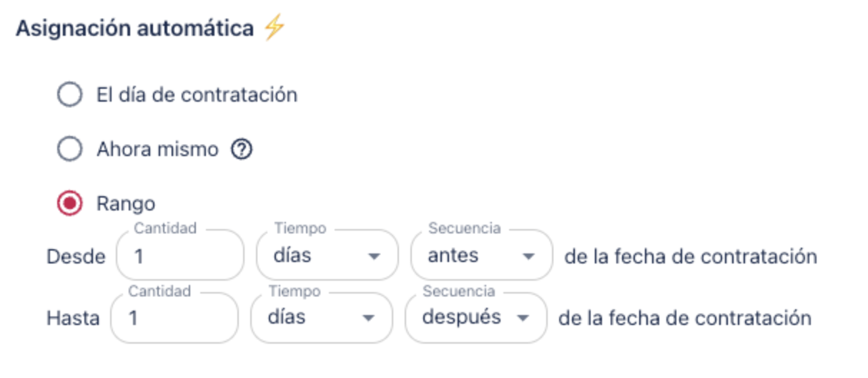
Task: Click the lightning bolt icon beside Asignación automática
Action: point(274,29)
